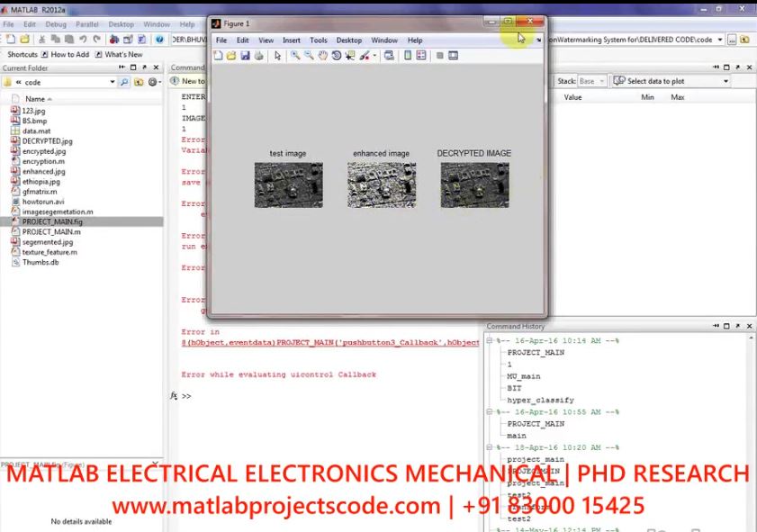Open the Tools menu in Figure 1
The height and width of the screenshot is (532, 757).
319,41
